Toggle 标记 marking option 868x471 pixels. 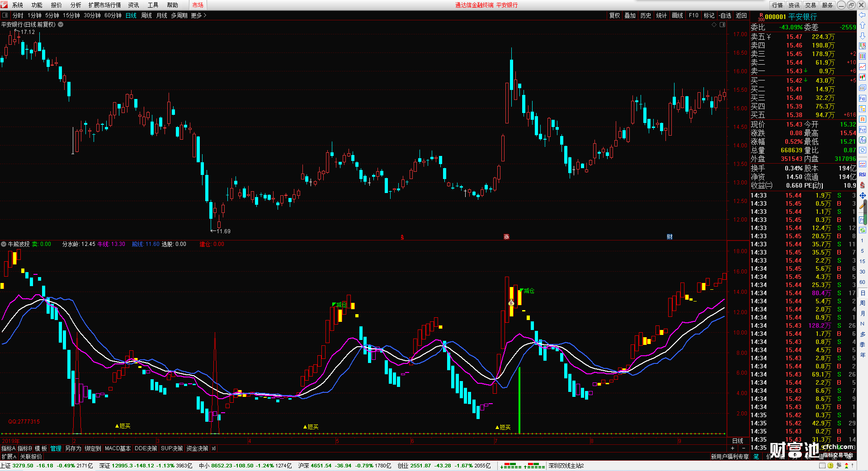(709, 15)
